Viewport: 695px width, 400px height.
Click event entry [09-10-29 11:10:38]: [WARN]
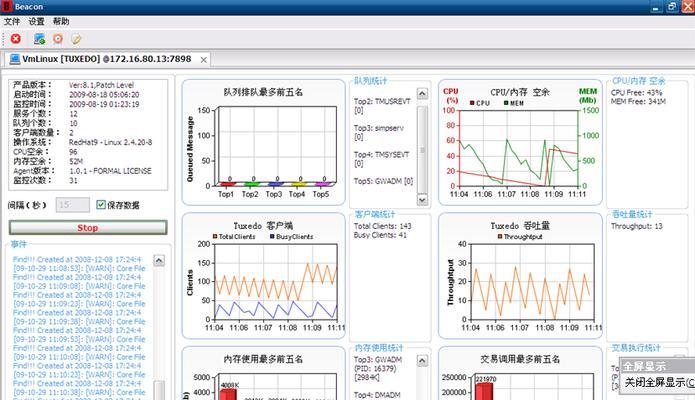79,392
